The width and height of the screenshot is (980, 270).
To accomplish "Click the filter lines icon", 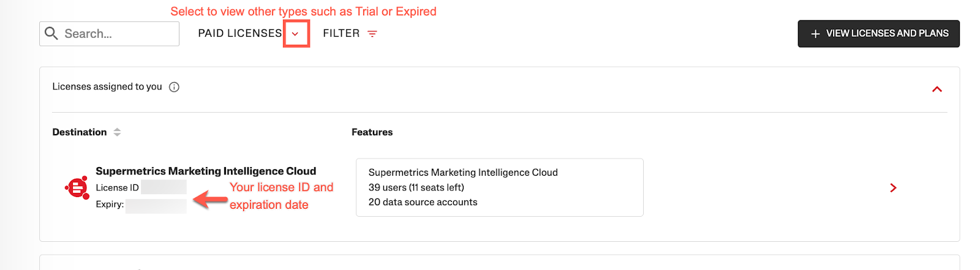I will point(372,34).
